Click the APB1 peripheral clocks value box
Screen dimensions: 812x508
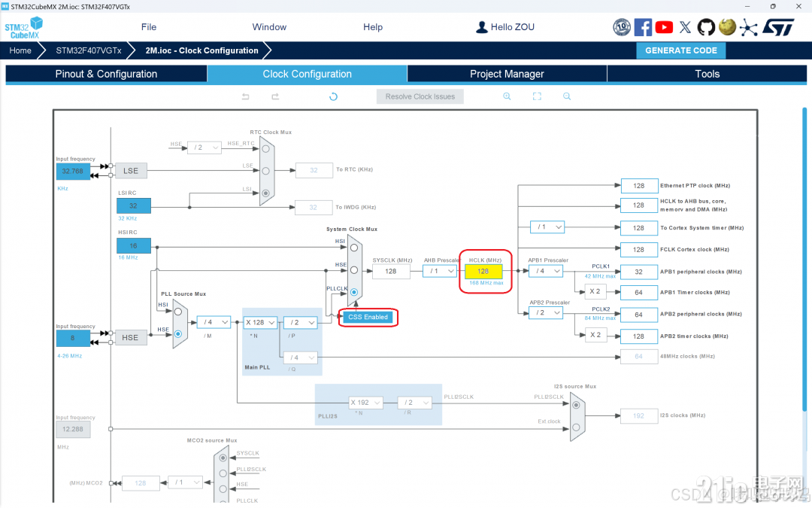(x=639, y=272)
